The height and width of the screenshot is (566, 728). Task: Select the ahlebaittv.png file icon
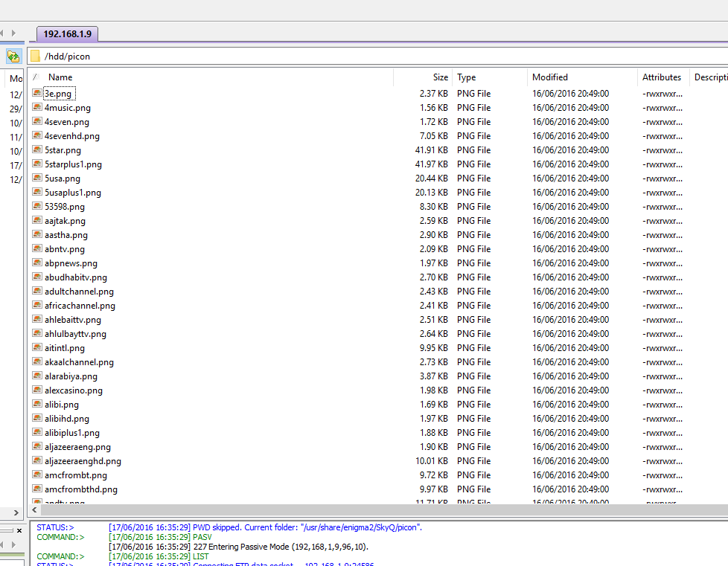pos(37,320)
